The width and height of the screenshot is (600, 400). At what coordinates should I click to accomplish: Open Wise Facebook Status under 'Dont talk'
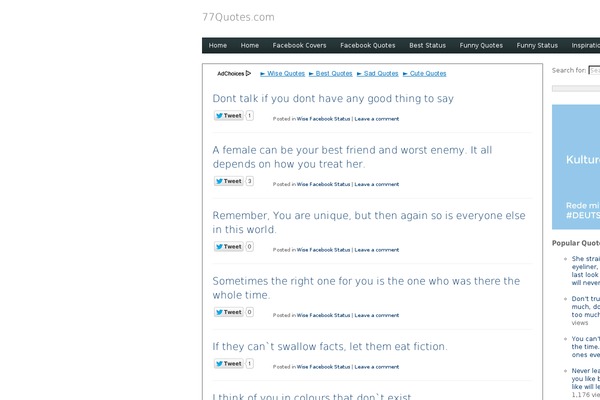(x=323, y=119)
